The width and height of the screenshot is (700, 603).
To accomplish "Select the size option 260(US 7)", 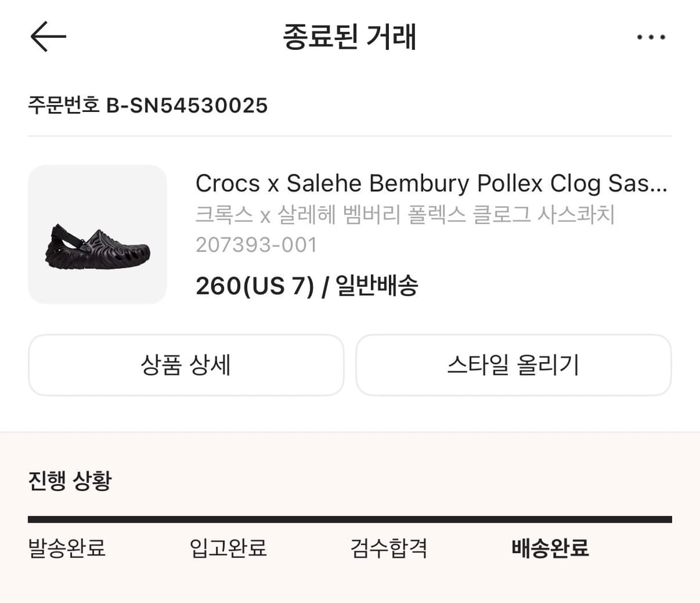I will [251, 286].
